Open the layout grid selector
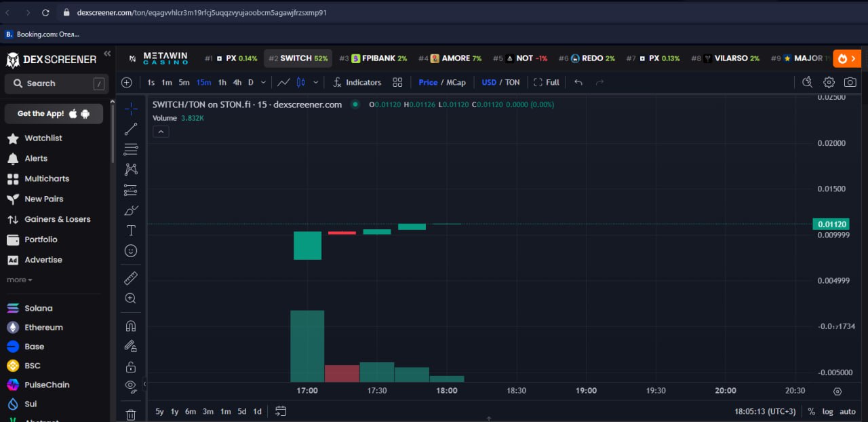Viewport: 868px width, 422px height. pyautogui.click(x=397, y=82)
